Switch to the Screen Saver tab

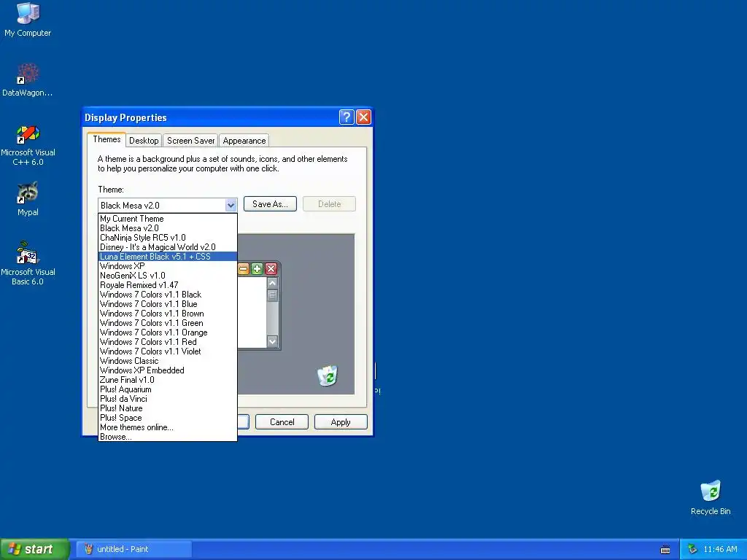coord(190,141)
